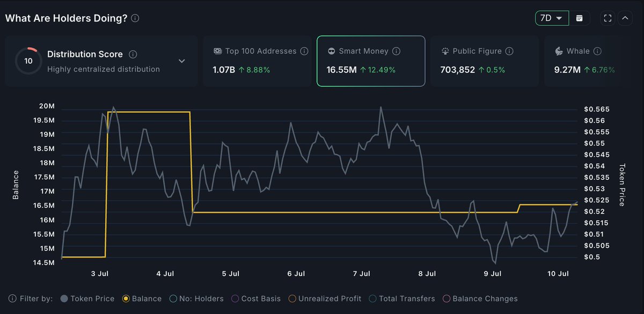The width and height of the screenshot is (644, 314).
Task: Collapse the holders panel with chevron up
Action: click(x=625, y=18)
